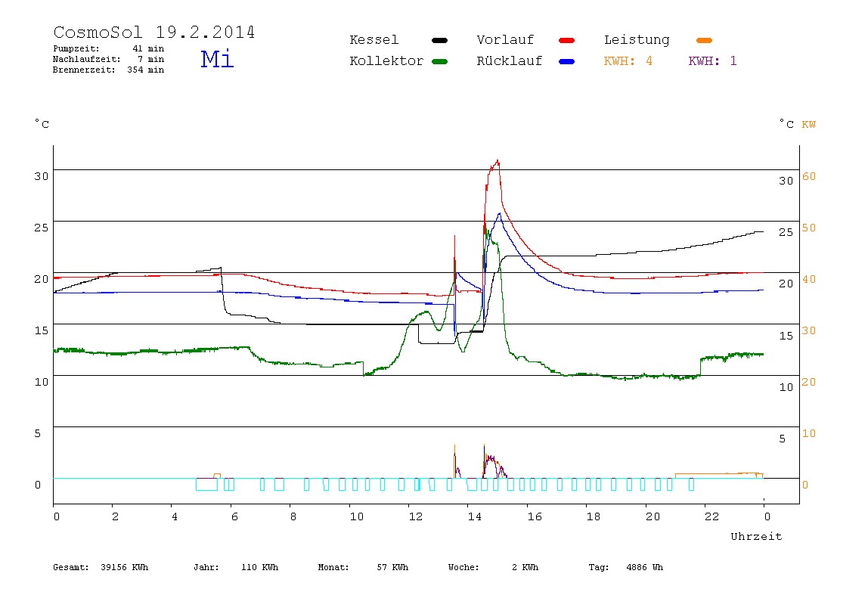Click the '22' hour tick on time axis

(712, 516)
